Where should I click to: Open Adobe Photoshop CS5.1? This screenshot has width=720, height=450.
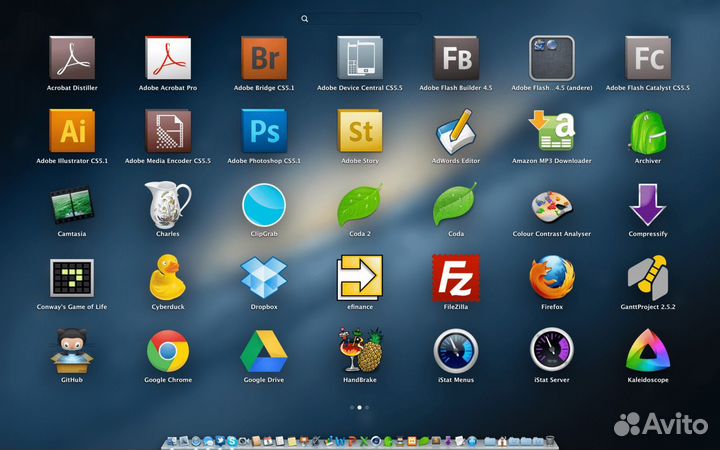[264, 131]
